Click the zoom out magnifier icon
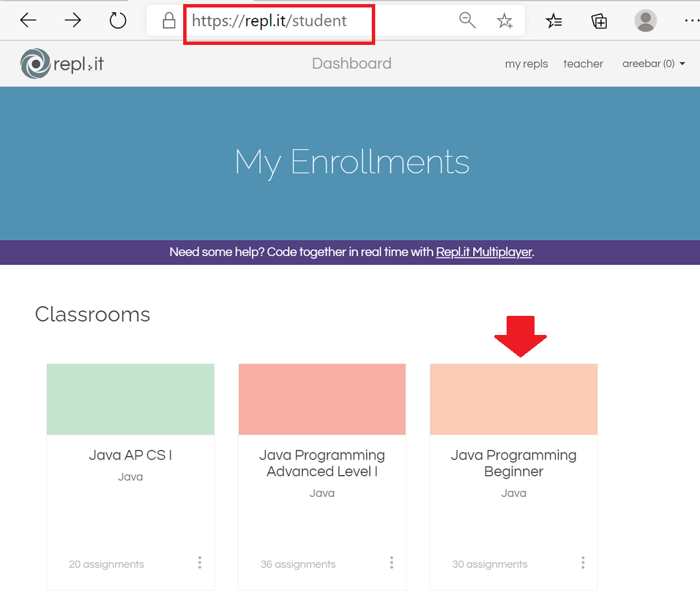The width and height of the screenshot is (700, 614). [467, 20]
